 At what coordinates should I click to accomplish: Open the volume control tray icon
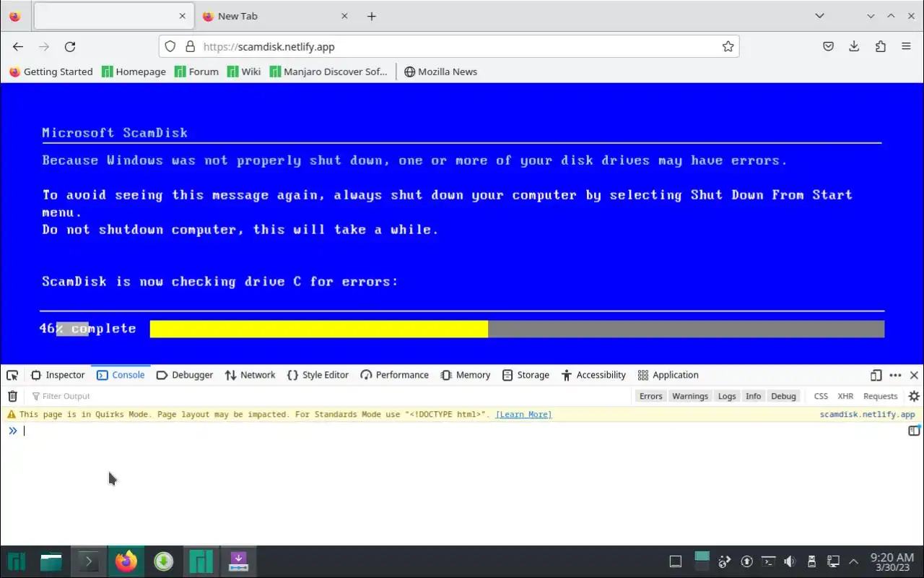point(790,561)
